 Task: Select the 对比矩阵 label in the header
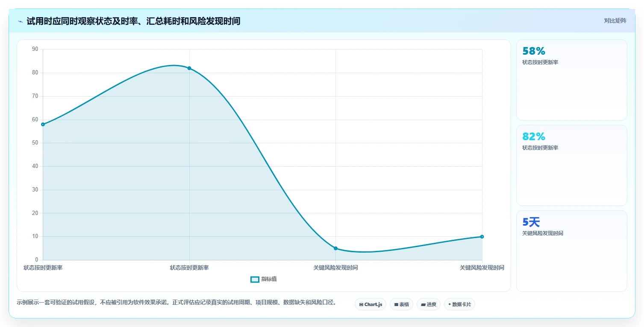click(x=615, y=21)
